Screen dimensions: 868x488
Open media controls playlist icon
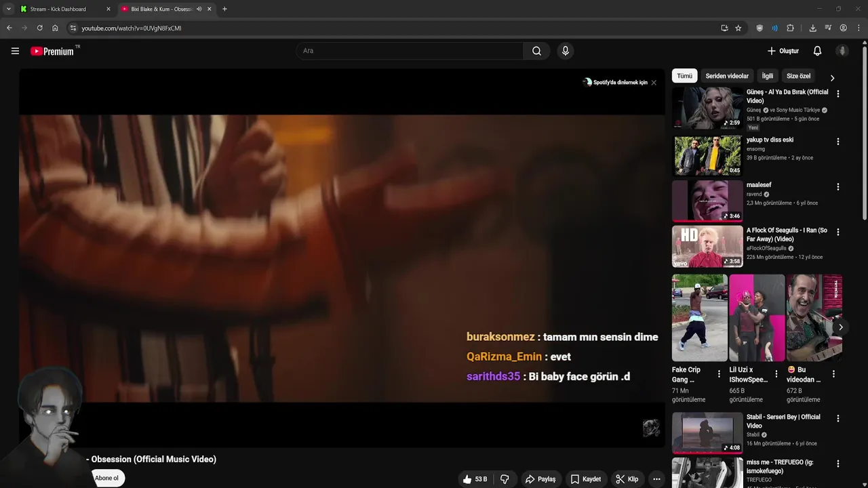point(828,28)
